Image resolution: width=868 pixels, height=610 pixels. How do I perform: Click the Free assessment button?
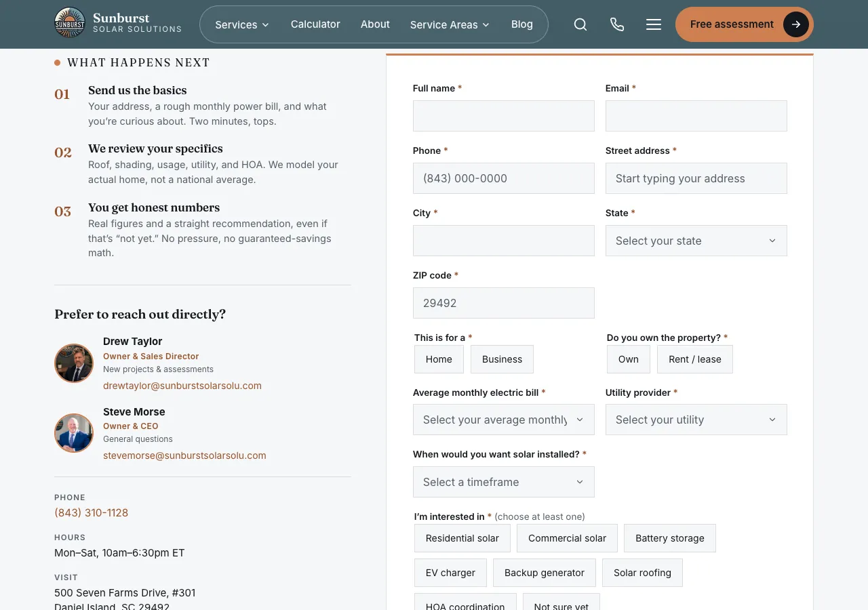coord(745,24)
